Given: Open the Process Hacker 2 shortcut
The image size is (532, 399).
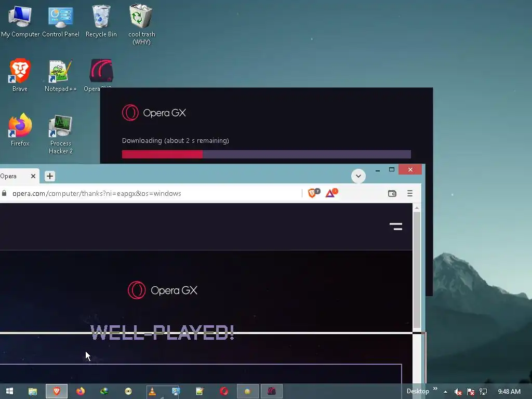Looking at the screenshot, I should click(61, 135).
